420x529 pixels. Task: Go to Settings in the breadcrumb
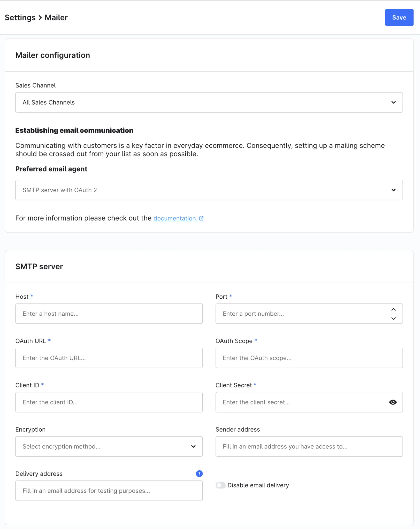pos(20,18)
